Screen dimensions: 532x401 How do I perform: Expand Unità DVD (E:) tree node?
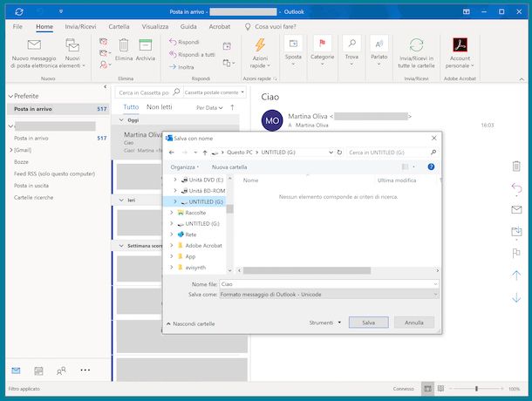click(175, 180)
